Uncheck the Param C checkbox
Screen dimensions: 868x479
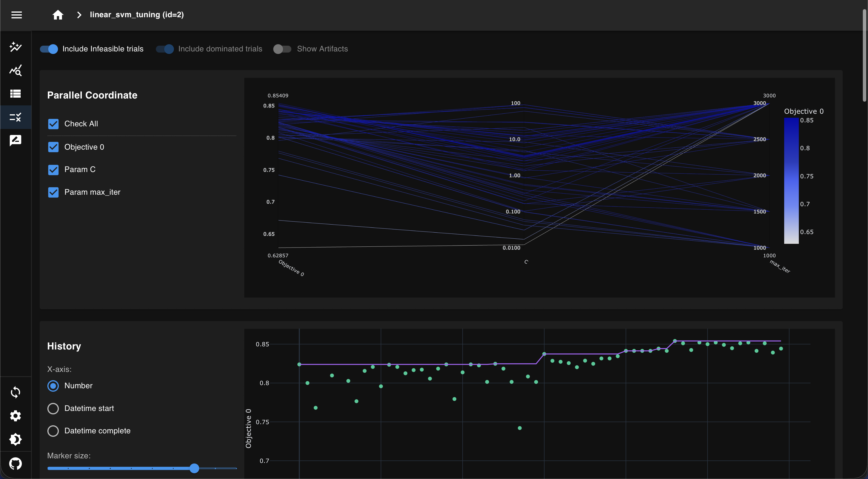53,169
